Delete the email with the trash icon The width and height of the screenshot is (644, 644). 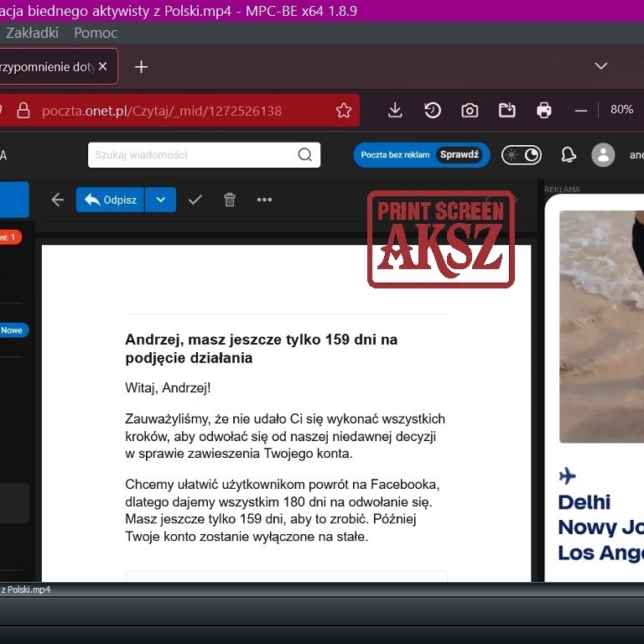click(230, 200)
